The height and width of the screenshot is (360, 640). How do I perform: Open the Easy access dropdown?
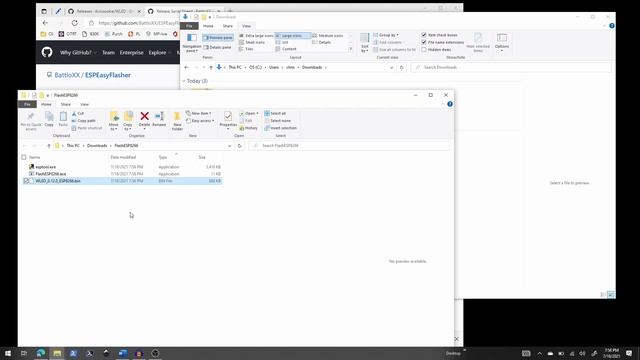200,121
